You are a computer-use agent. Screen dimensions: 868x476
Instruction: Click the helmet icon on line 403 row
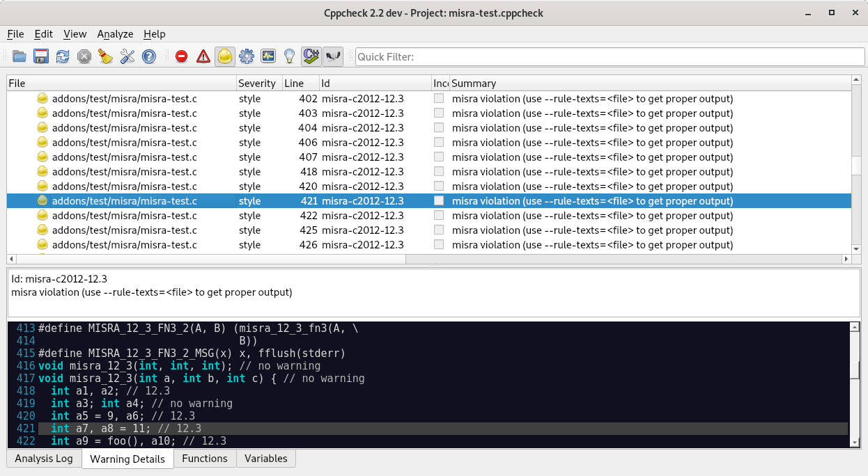click(x=42, y=113)
